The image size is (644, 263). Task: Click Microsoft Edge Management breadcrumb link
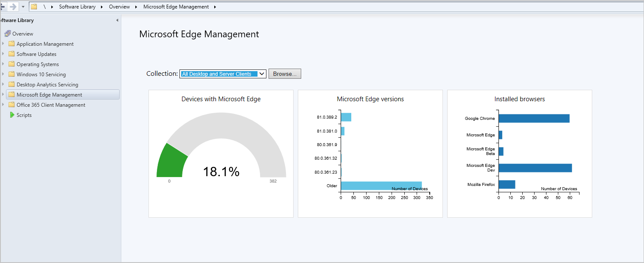[x=176, y=6]
